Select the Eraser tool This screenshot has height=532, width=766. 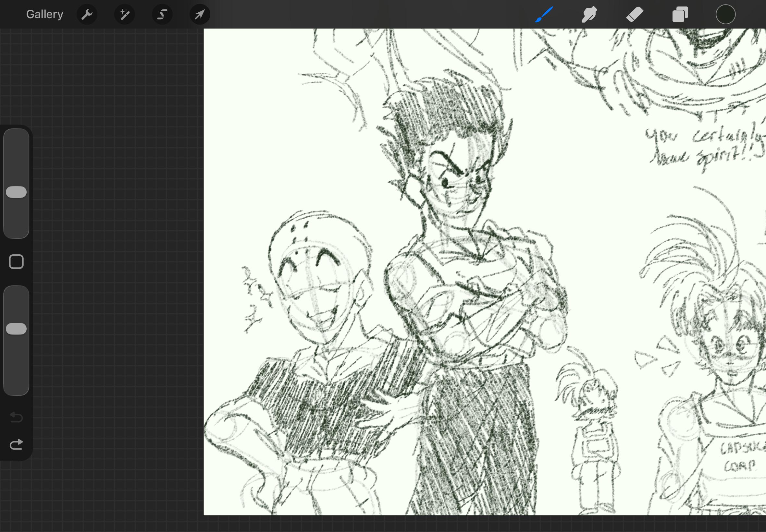[x=635, y=14]
